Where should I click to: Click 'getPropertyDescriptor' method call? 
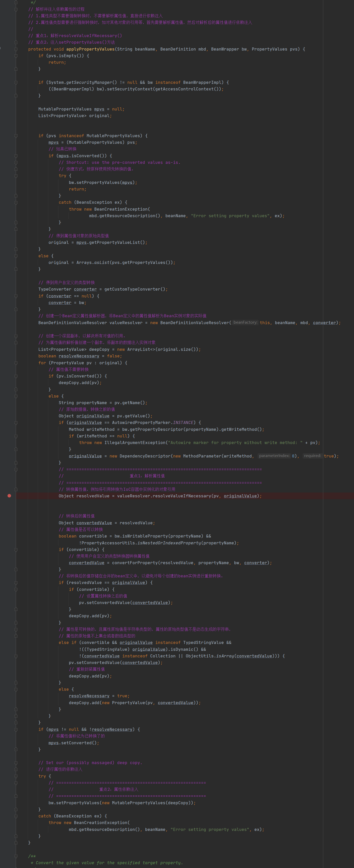coord(156,429)
